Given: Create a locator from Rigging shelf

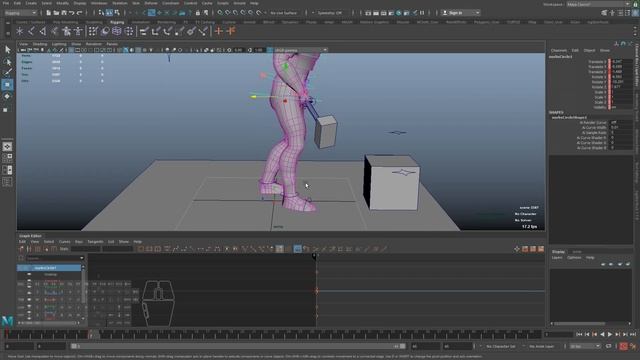Looking at the screenshot, I should (x=20, y=31).
